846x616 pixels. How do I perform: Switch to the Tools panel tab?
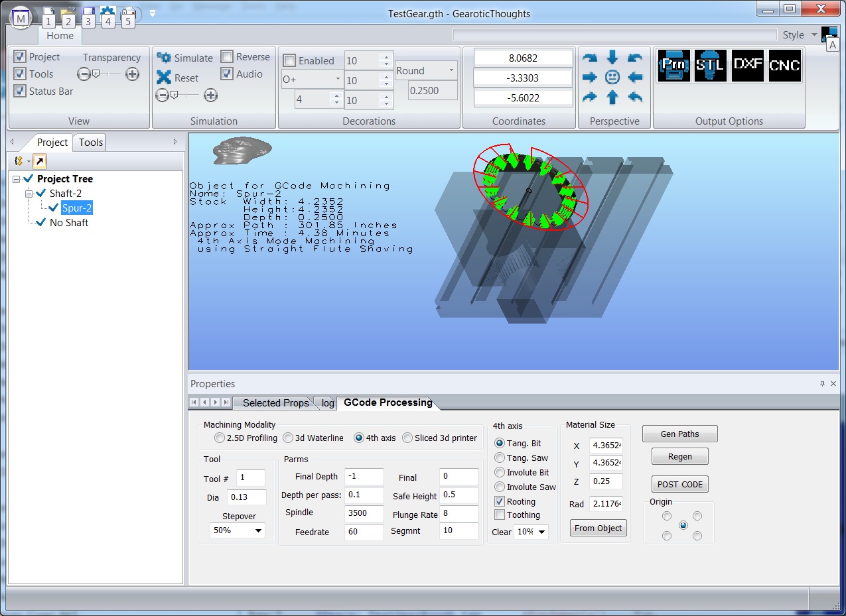coord(91,142)
